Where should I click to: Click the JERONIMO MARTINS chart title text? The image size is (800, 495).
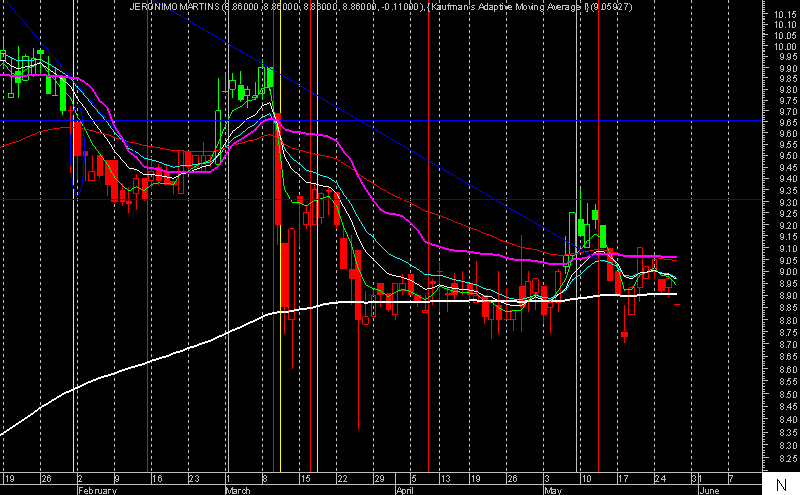click(174, 7)
